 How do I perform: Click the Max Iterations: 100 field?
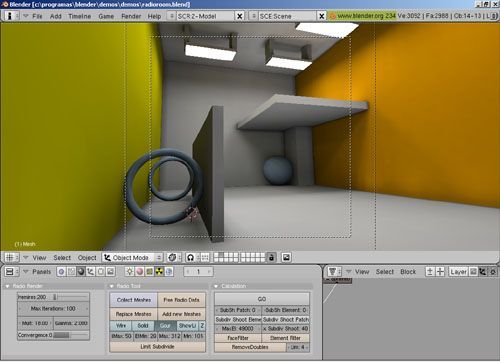click(53, 309)
